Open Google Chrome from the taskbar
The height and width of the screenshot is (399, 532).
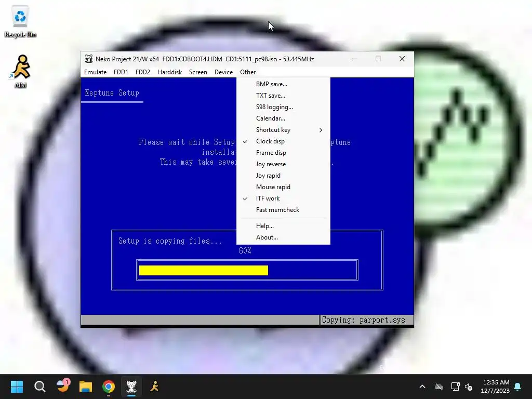109,387
